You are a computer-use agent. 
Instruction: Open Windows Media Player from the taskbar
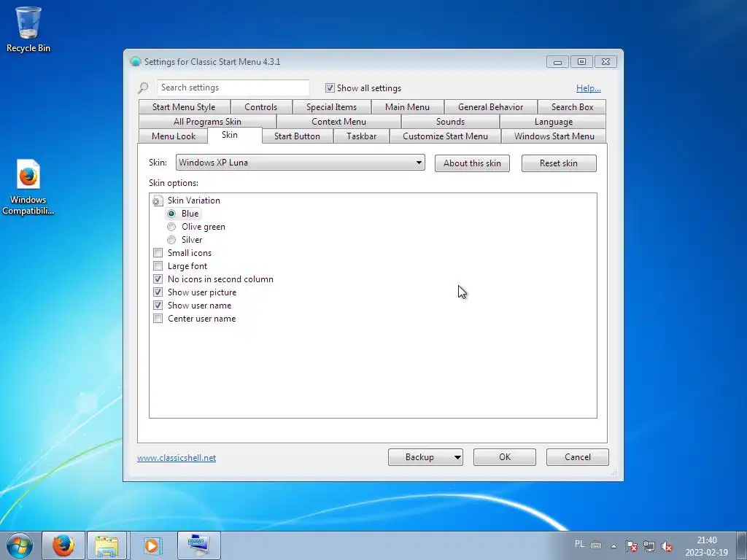[x=152, y=545]
